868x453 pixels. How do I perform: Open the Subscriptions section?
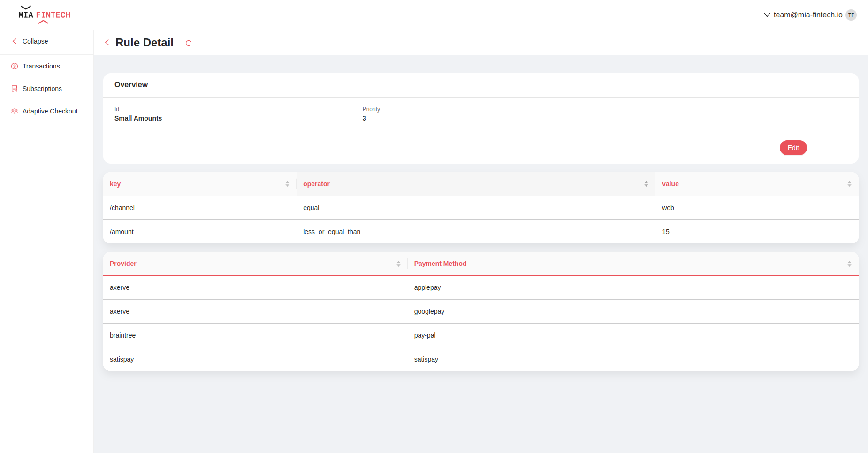(42, 88)
